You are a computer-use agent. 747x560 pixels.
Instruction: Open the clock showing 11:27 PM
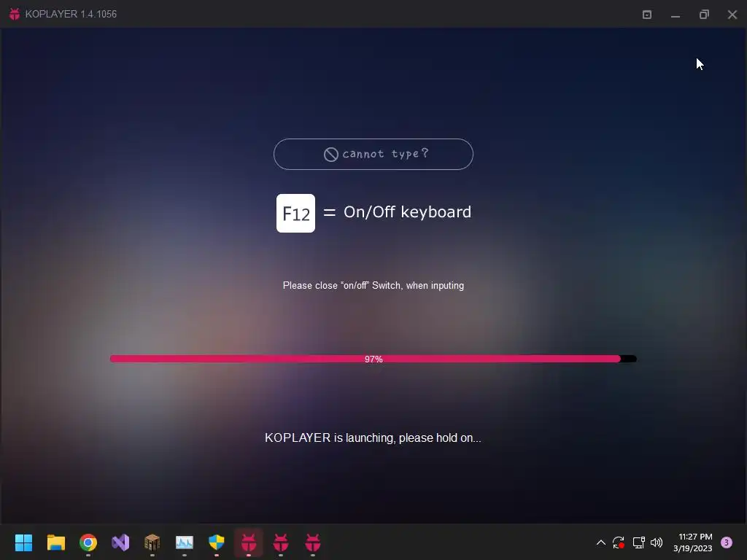tap(693, 542)
